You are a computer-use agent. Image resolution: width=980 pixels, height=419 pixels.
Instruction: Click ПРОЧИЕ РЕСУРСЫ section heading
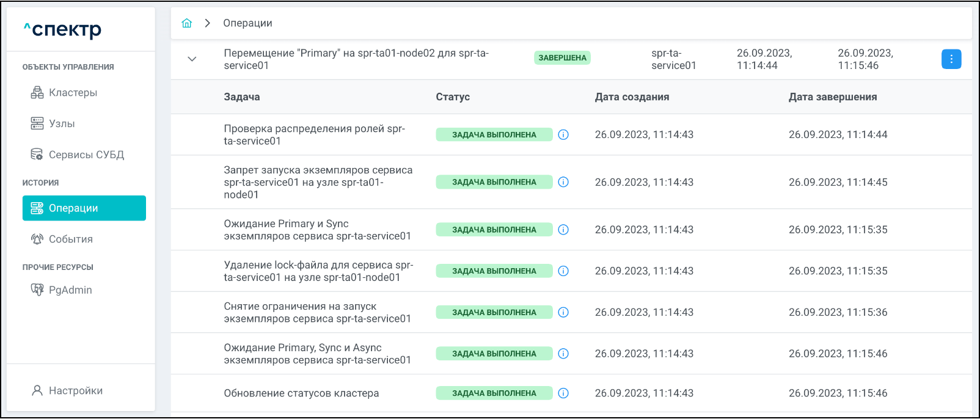click(x=58, y=268)
